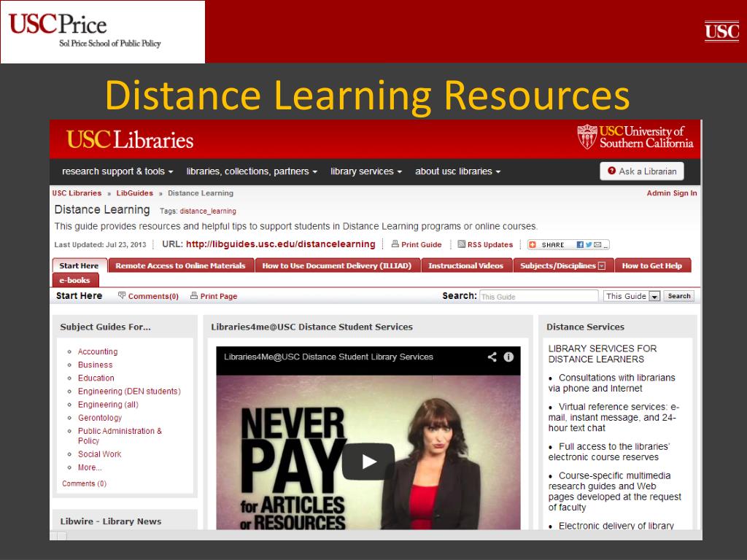Click the Admin Sign In link
The height and width of the screenshot is (560, 747).
coord(672,193)
